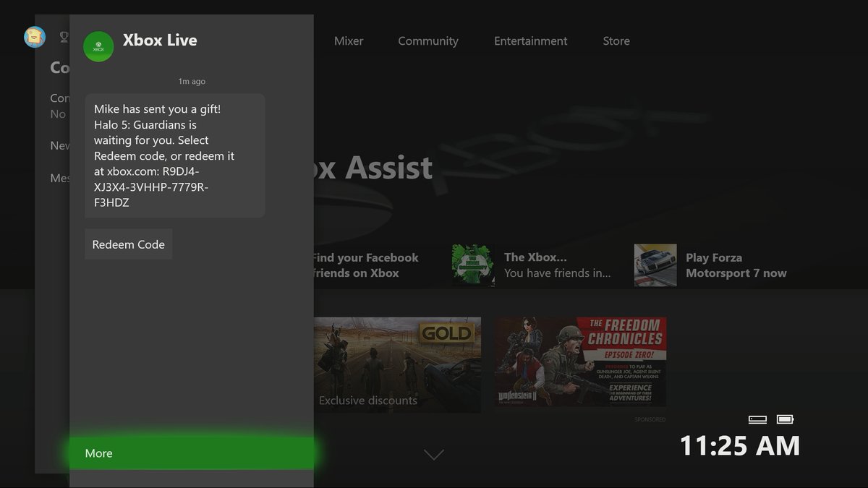
Task: Select the Redeem Code button
Action: pos(129,244)
